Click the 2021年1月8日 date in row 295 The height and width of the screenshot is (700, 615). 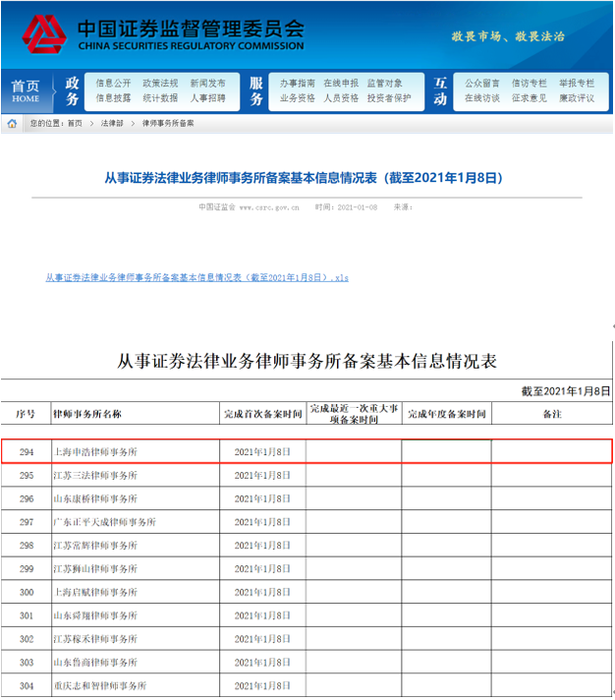[x=262, y=476]
